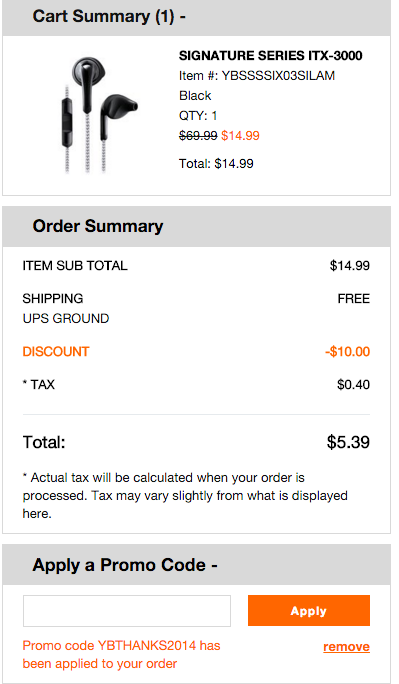Collapse the Apply a Promo Code section
The height and width of the screenshot is (684, 399).
click(x=196, y=564)
